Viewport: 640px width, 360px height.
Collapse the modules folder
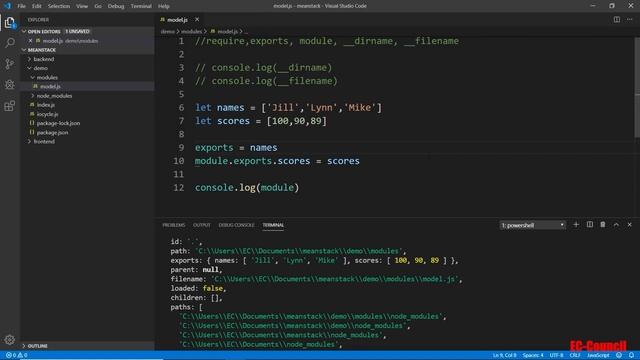[47, 78]
